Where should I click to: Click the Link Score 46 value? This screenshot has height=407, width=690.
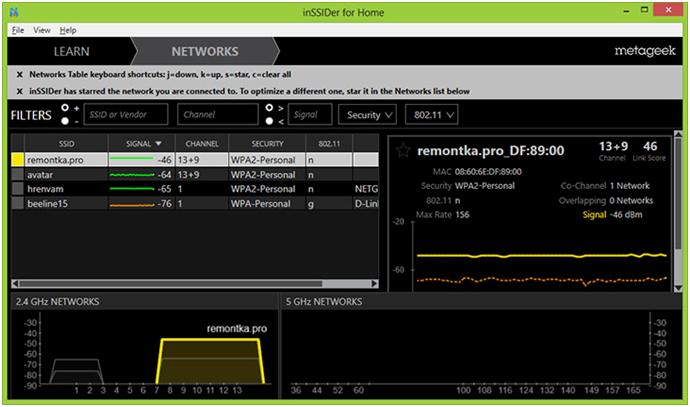click(x=650, y=146)
